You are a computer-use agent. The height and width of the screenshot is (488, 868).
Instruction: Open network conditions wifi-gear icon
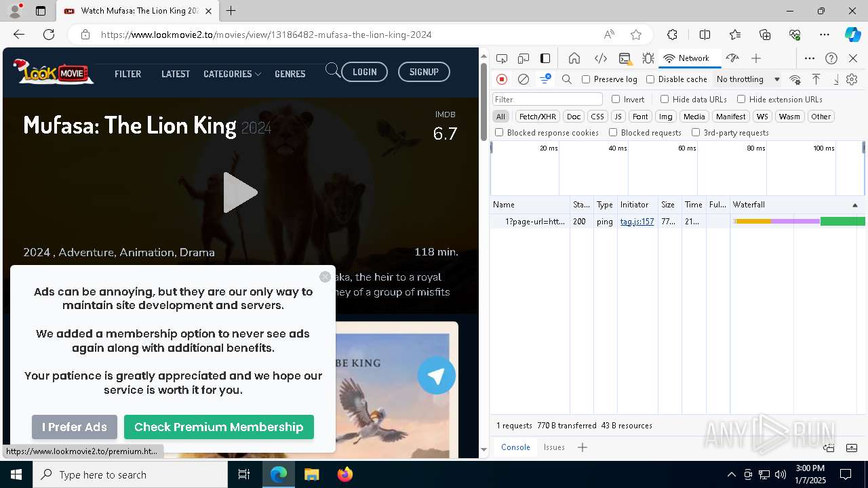coord(795,79)
